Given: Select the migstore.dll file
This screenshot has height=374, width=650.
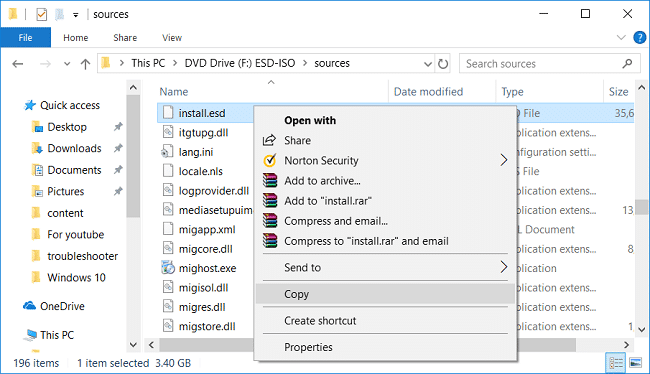Looking at the screenshot, I should (x=207, y=326).
